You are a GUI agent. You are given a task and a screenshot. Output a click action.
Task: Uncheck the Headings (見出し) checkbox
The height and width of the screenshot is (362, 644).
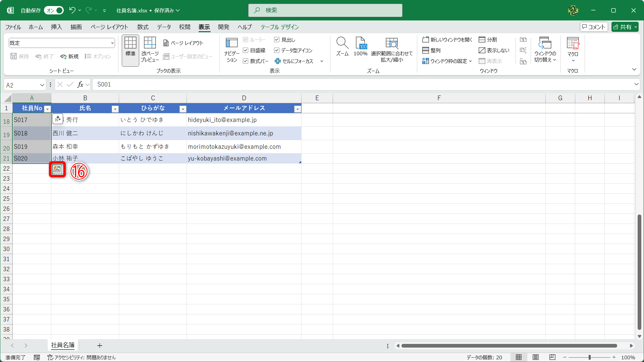click(x=277, y=40)
